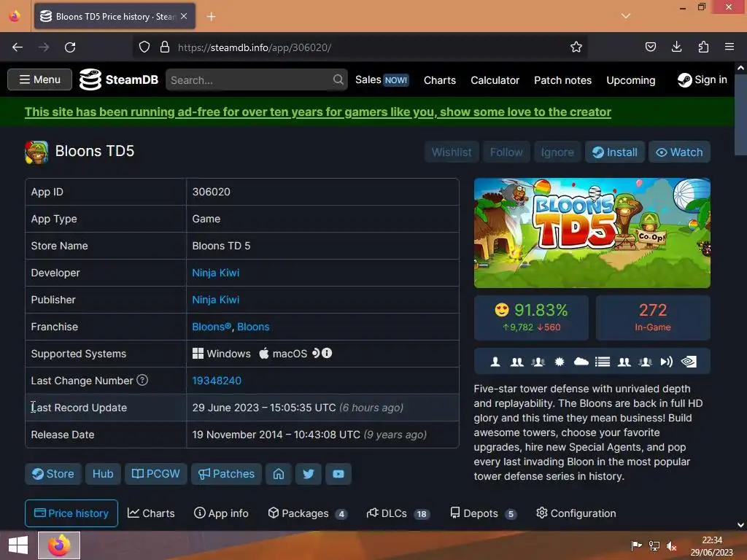Open the SteamDB Menu button

(x=39, y=79)
